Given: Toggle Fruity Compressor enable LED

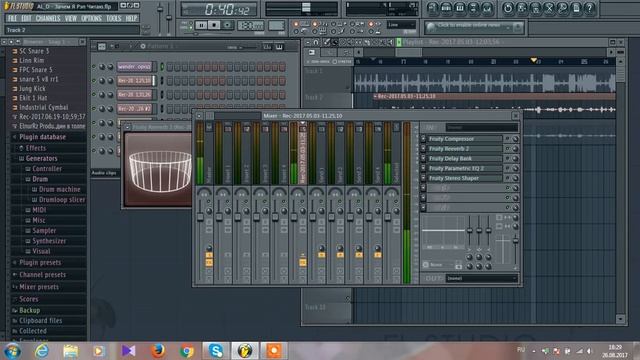Looking at the screenshot, I should (507, 139).
